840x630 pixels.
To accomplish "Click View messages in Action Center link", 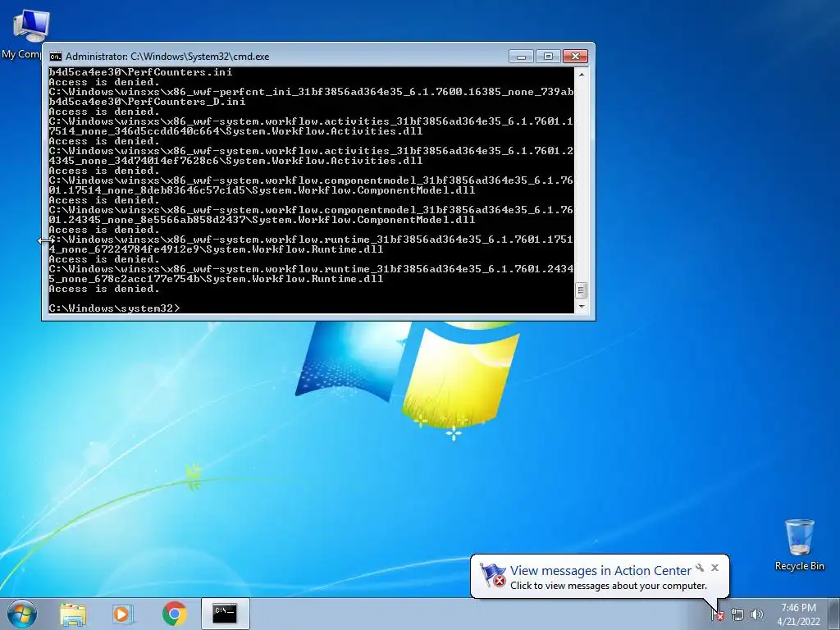I will [600, 571].
